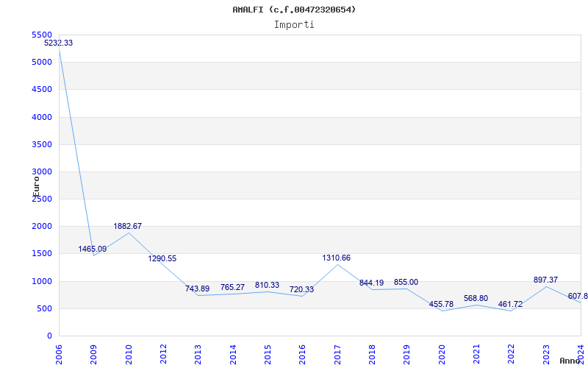The width and height of the screenshot is (588, 368).
Task: Select the 455.78 data label
Action: coord(441,304)
